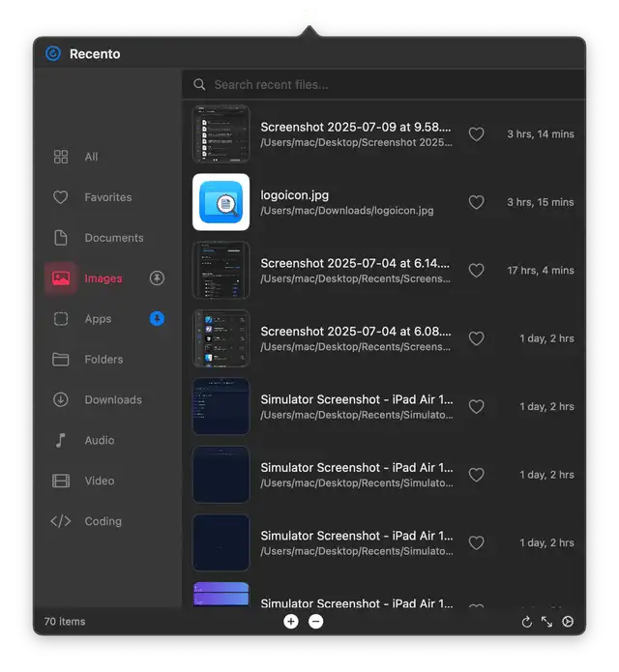This screenshot has width=619, height=672.
Task: Click the 3 hrs, 14 mins timestamp
Action: (x=540, y=134)
